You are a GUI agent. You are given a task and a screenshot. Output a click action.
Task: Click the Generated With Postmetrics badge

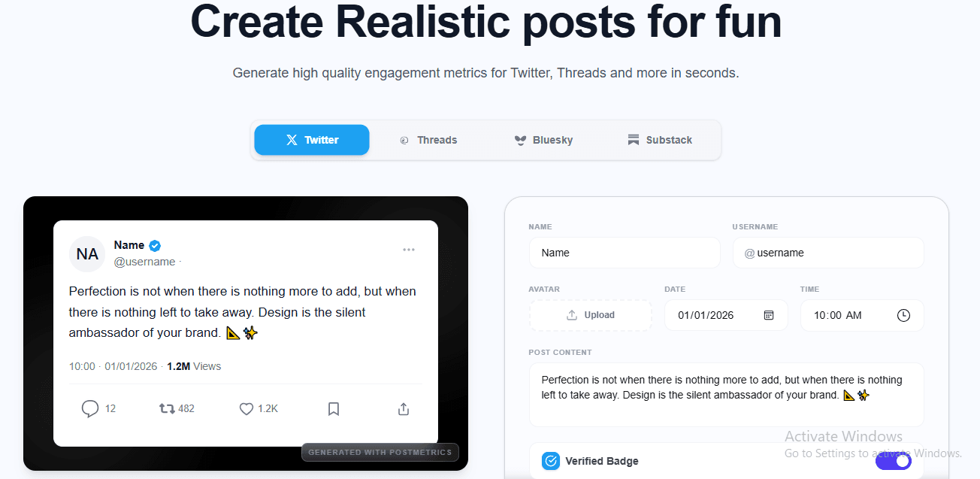click(380, 452)
